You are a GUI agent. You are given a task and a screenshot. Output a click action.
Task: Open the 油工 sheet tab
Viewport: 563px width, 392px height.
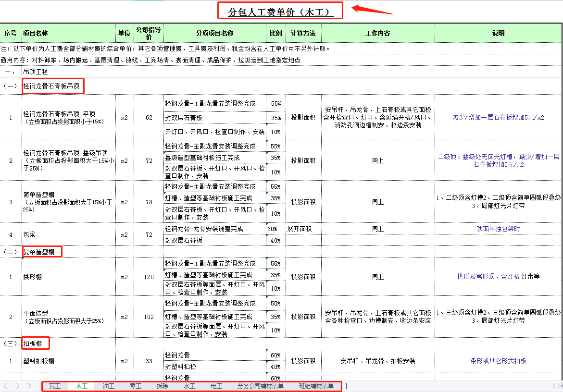109,386
